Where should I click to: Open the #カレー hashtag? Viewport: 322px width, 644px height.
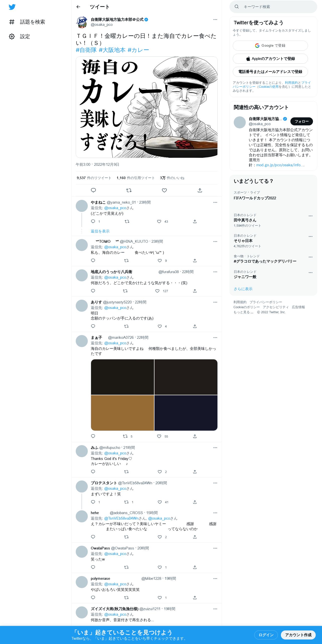pos(138,50)
